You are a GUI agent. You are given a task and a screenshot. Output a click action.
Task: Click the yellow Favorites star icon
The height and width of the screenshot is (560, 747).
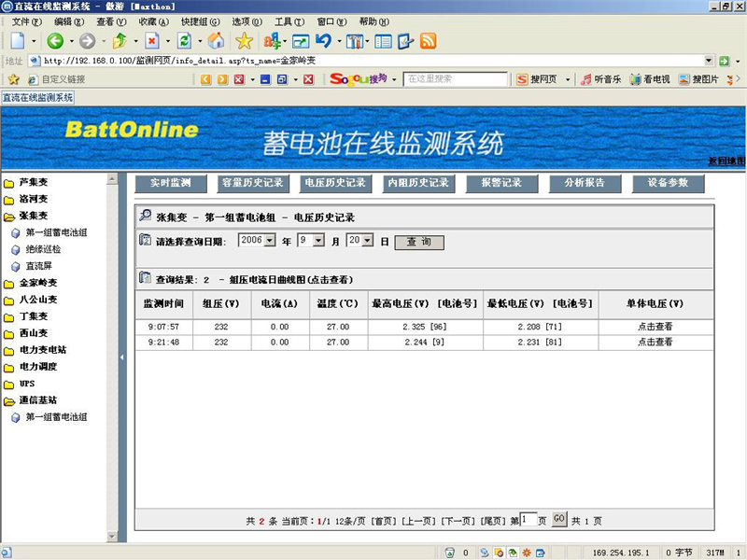click(x=243, y=41)
